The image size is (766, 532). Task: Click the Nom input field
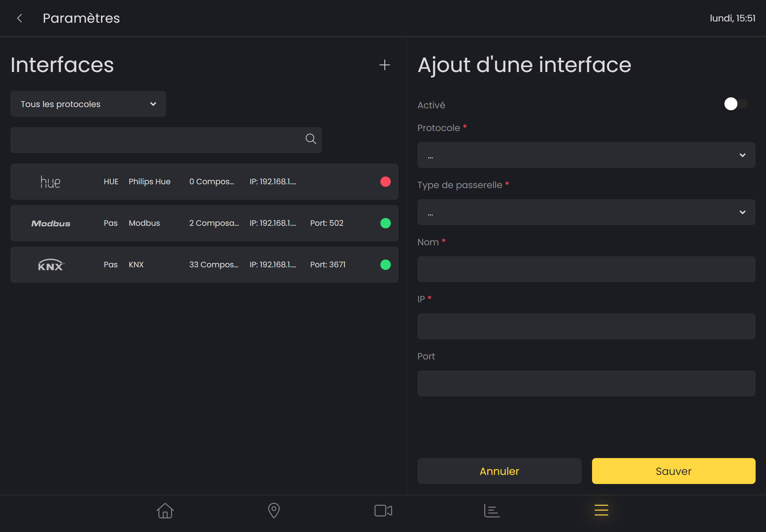coord(586,269)
